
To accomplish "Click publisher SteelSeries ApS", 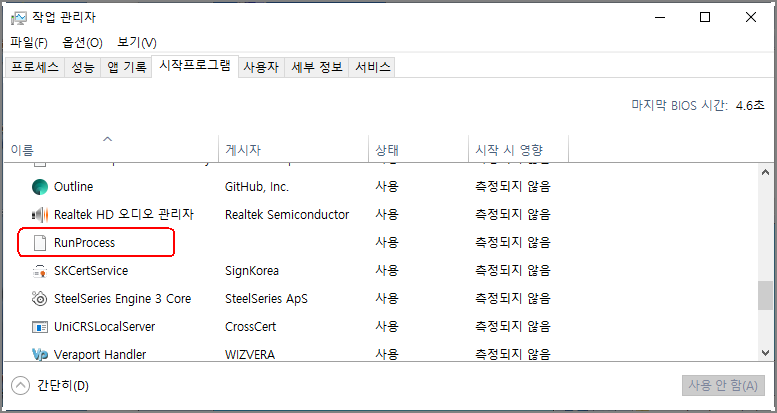I will 266,299.
